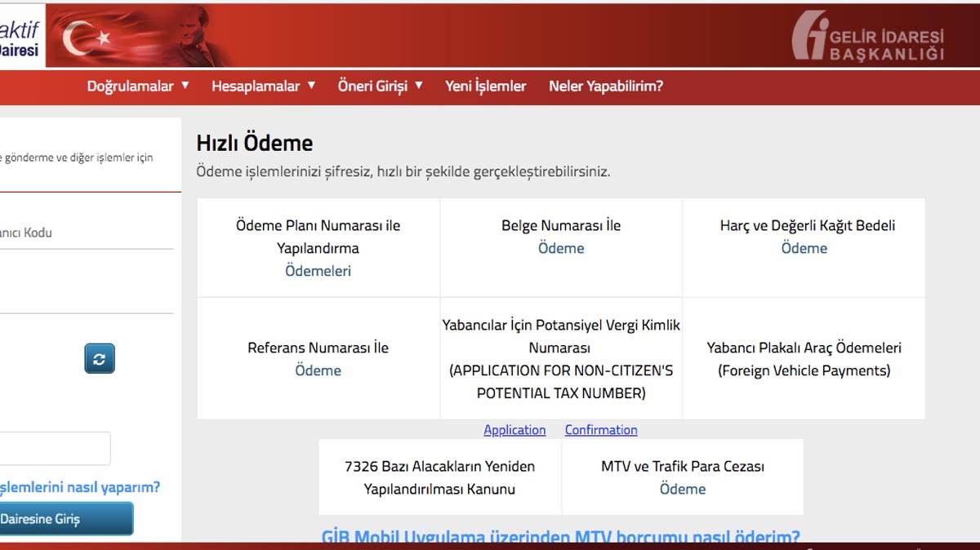Click the Gelir İdaresi Başkanlığı logo
980x550 pixels.
pyautogui.click(x=868, y=37)
